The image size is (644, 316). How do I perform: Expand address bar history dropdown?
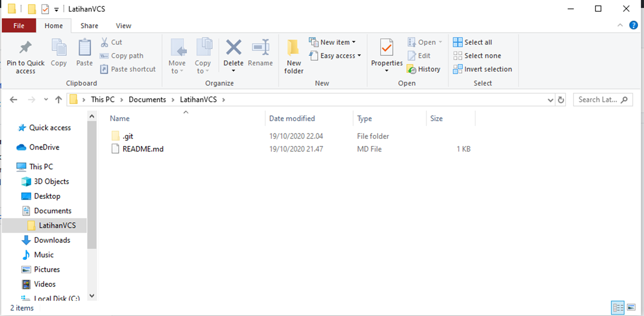(x=551, y=100)
